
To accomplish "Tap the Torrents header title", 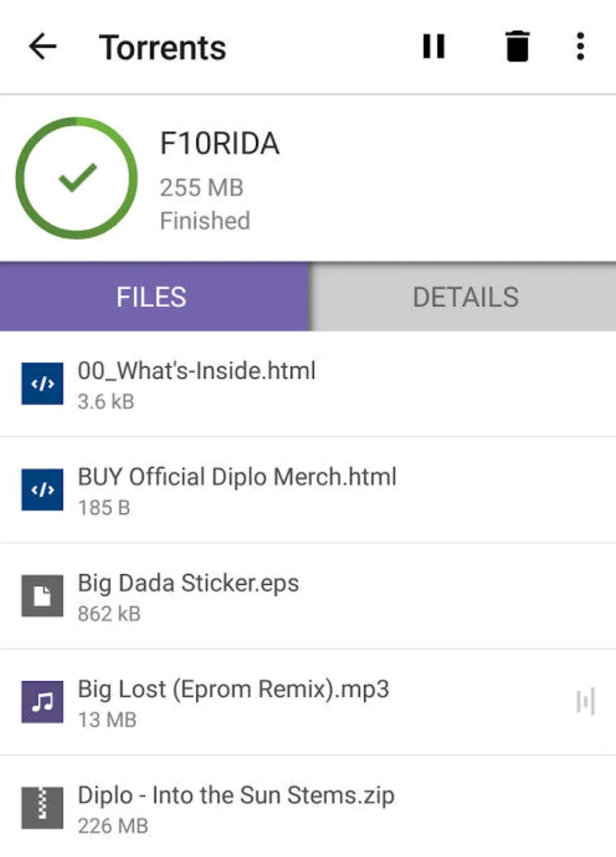I will point(163,48).
